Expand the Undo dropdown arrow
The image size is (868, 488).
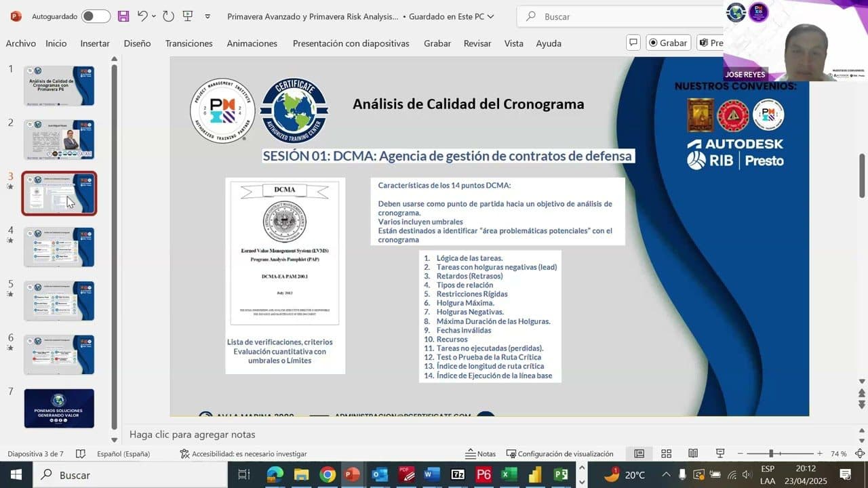click(153, 17)
